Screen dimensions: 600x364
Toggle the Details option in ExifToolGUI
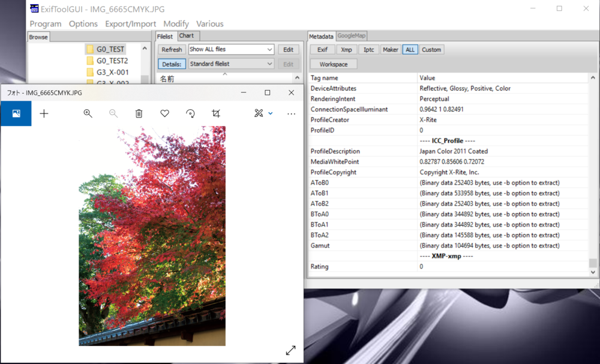click(172, 64)
